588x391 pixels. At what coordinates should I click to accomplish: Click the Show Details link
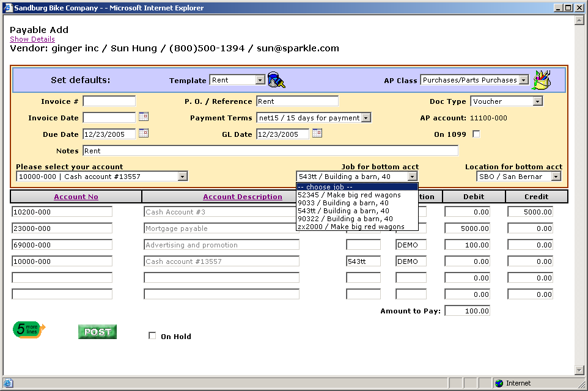click(x=32, y=39)
